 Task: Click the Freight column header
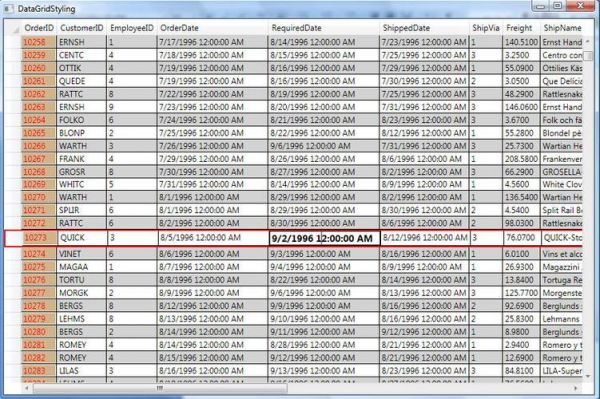(521, 28)
